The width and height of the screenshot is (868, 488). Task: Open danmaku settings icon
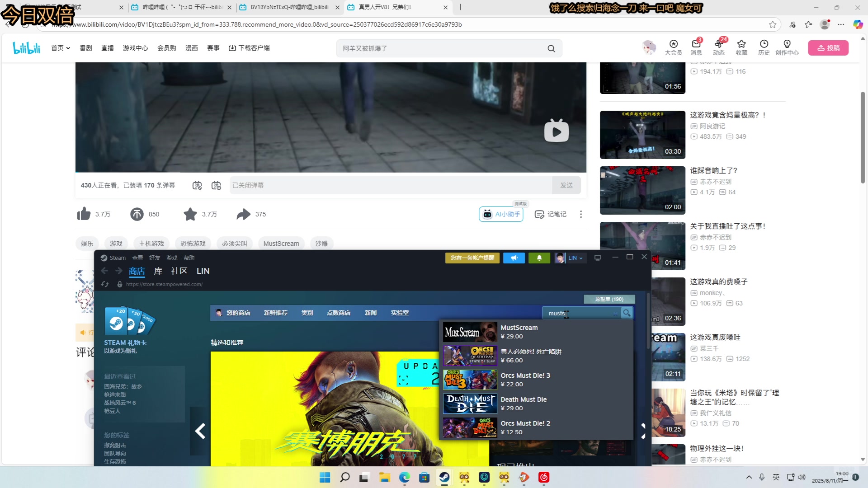click(x=217, y=185)
